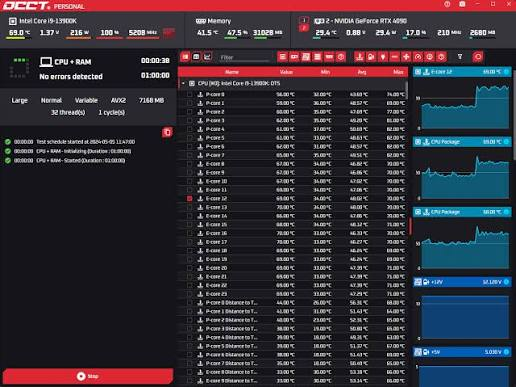This screenshot has height=387, width=516.
Task: Click the P-core 5 sensor row name
Action: point(215,138)
